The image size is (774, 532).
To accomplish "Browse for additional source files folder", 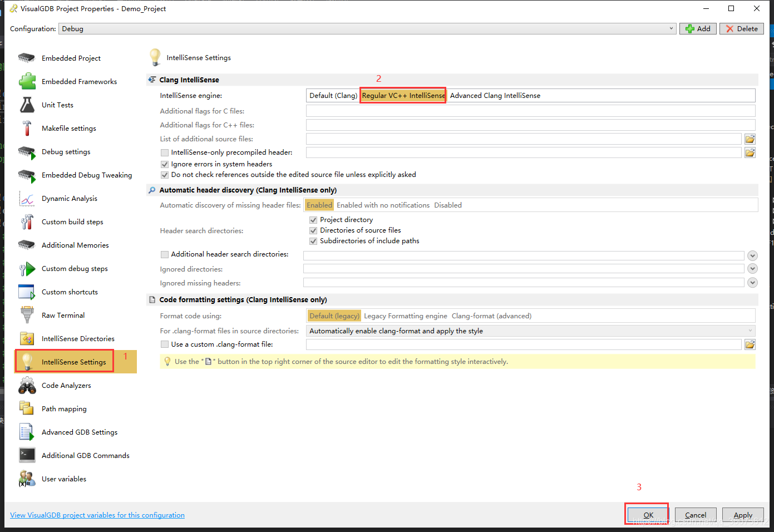I will click(750, 139).
